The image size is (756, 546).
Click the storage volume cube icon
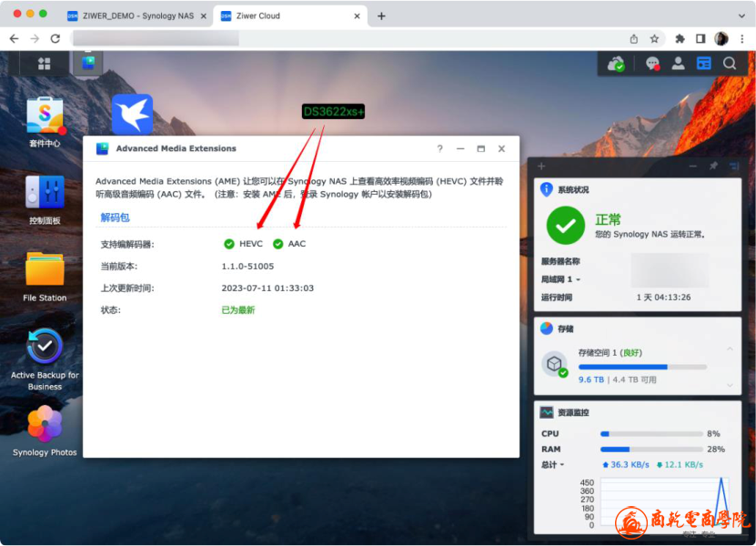tap(554, 364)
